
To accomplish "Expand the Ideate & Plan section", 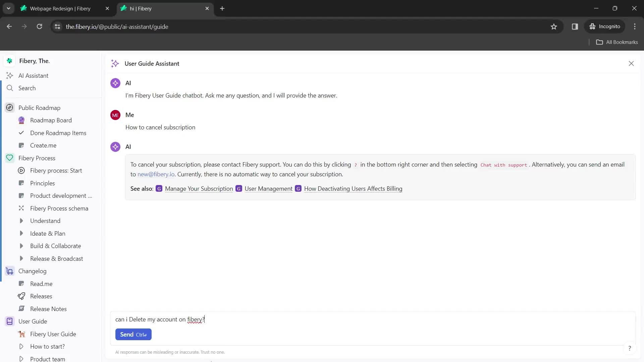I will [21, 233].
